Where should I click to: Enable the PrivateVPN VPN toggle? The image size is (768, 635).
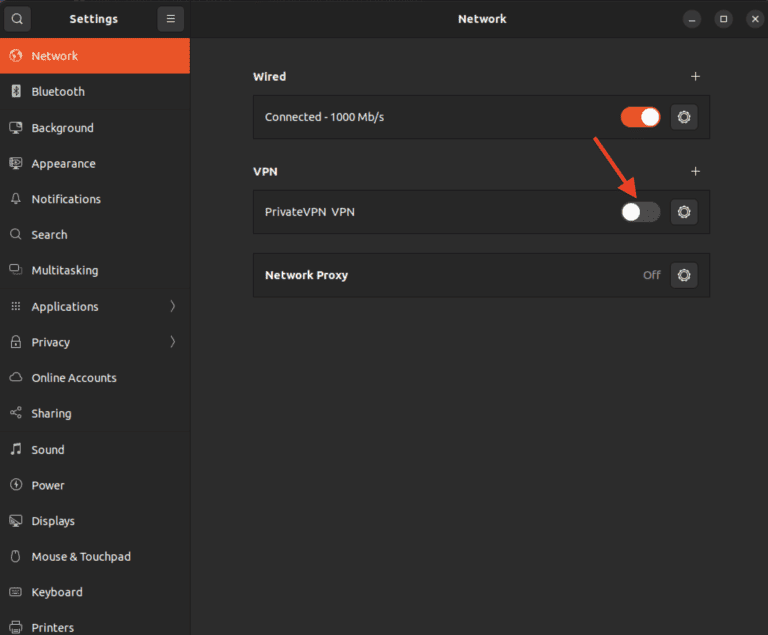[640, 212]
